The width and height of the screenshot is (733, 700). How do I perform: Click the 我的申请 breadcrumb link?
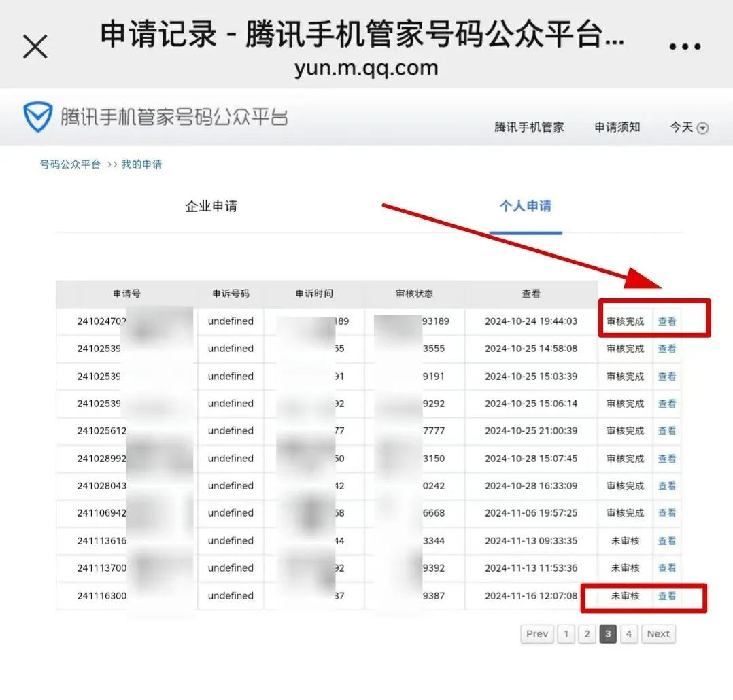point(141,164)
